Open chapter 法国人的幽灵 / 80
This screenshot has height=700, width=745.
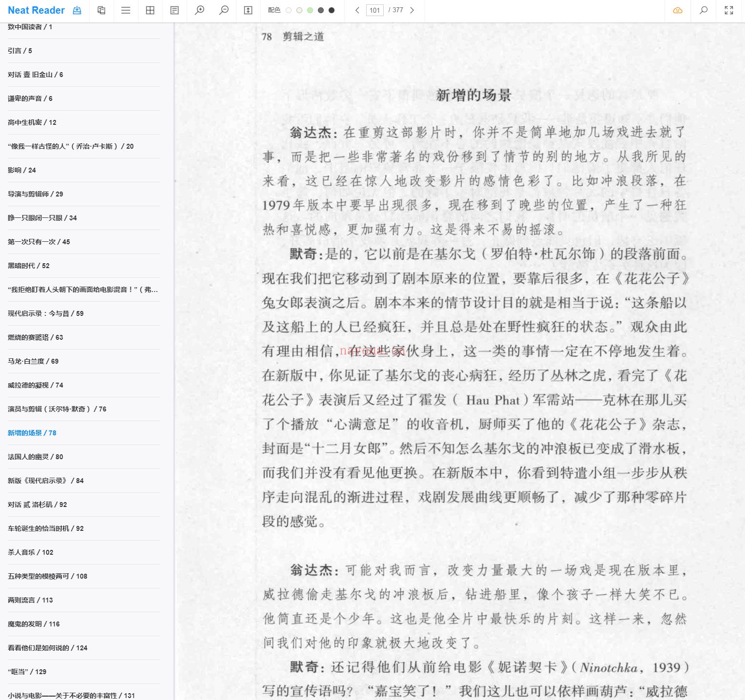36,457
